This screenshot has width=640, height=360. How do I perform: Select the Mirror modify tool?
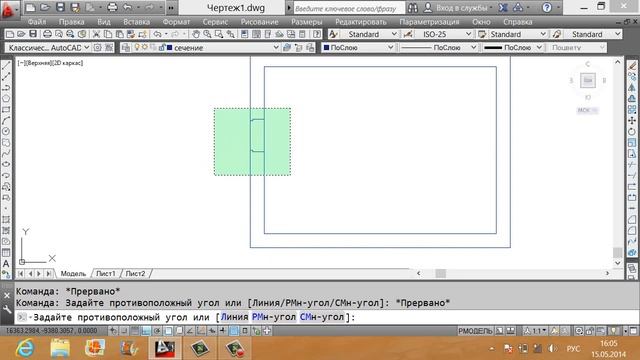pyautogui.click(x=632, y=87)
